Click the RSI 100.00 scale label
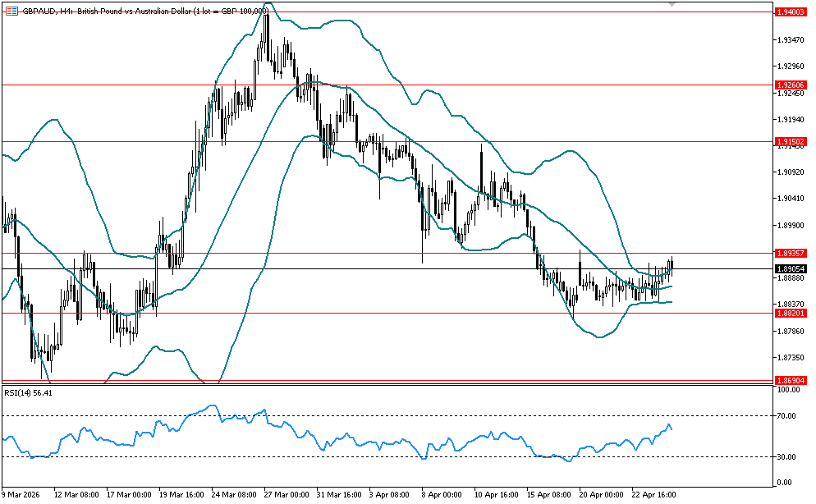This screenshot has height=504, width=816. tap(788, 390)
